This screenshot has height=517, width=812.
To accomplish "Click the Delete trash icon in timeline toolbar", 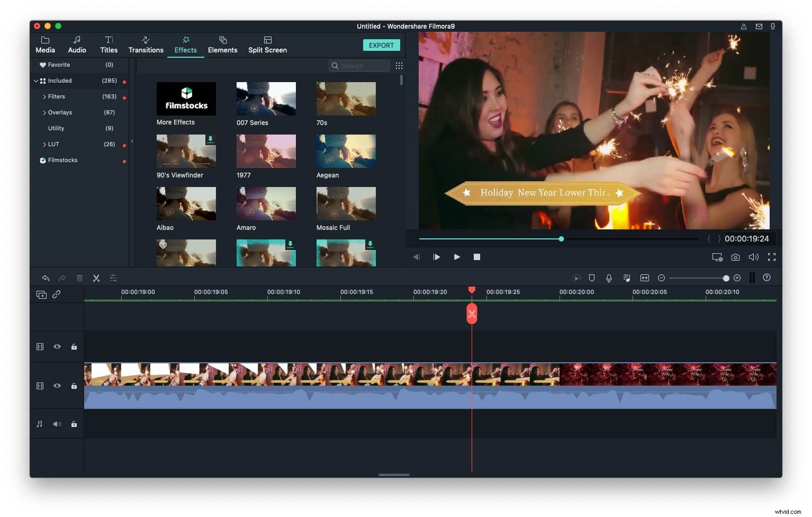I will 79,278.
